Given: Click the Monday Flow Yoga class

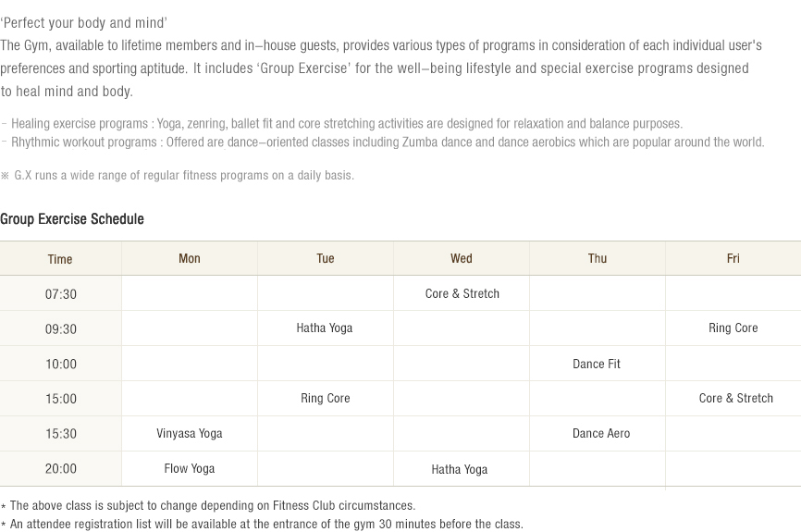Looking at the screenshot, I should (x=190, y=469).
